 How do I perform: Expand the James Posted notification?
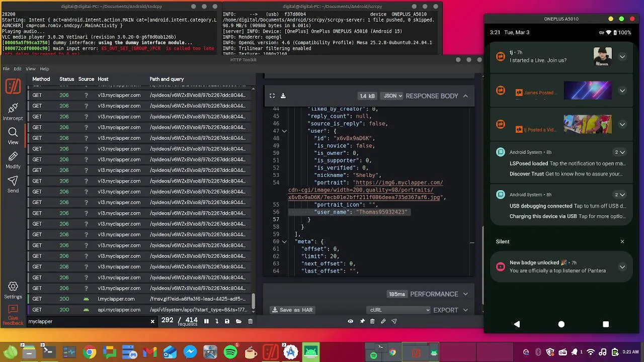(x=622, y=91)
